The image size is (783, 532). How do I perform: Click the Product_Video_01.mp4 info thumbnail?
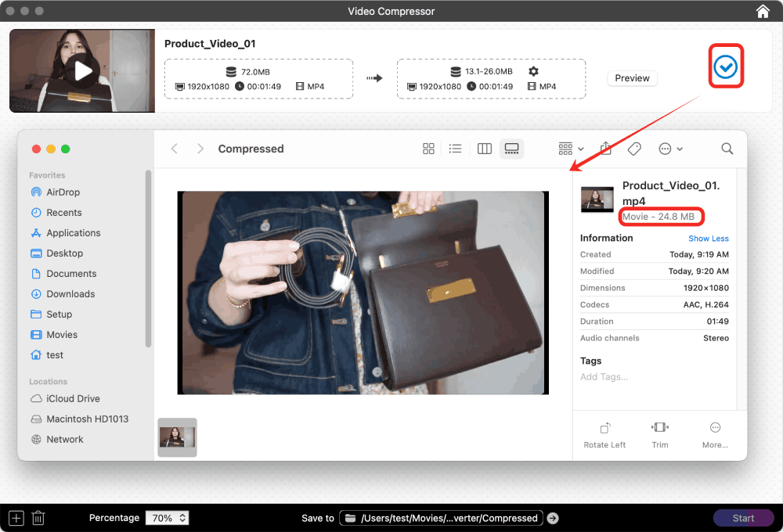(597, 199)
